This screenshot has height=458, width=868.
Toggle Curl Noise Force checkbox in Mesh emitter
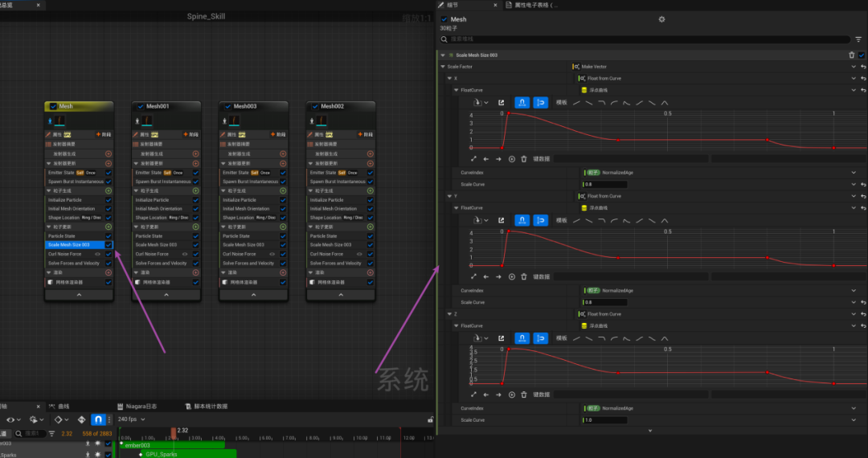click(108, 255)
